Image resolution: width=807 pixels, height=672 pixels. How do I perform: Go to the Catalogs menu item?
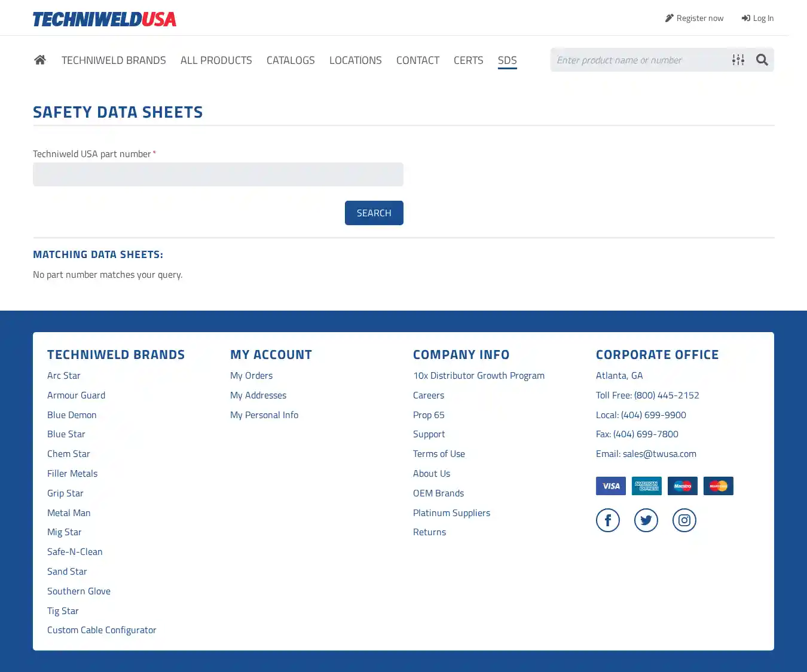click(291, 60)
